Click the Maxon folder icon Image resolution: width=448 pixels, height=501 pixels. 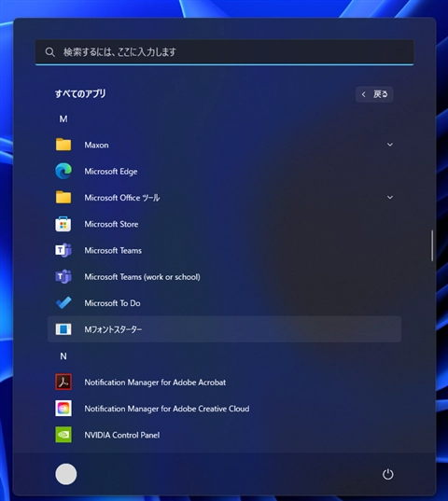63,145
